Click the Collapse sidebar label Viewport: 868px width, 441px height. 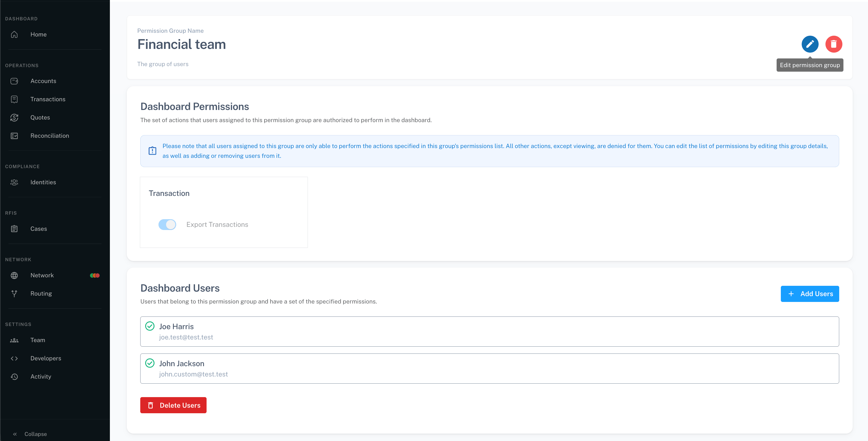[x=35, y=434]
